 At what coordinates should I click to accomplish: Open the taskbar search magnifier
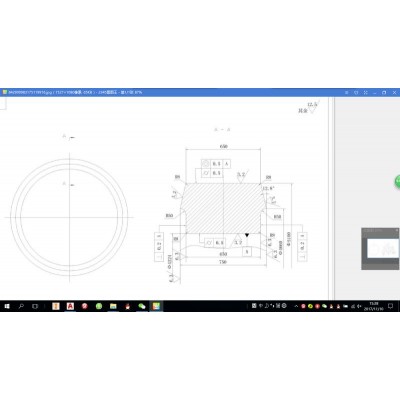pos(21,306)
